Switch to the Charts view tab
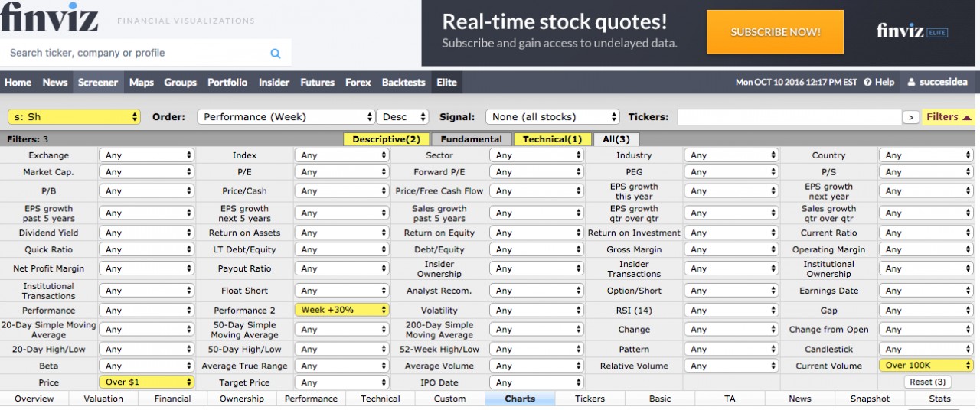 pos(520,399)
